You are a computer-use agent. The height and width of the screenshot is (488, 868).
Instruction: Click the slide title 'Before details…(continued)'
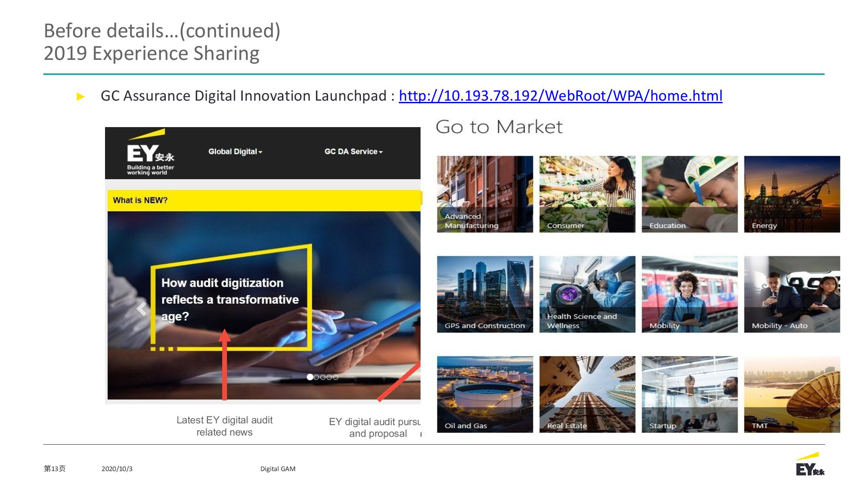coord(162,31)
